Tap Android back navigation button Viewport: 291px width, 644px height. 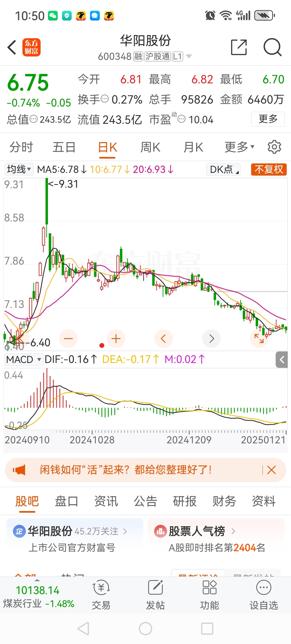[x=83, y=629]
